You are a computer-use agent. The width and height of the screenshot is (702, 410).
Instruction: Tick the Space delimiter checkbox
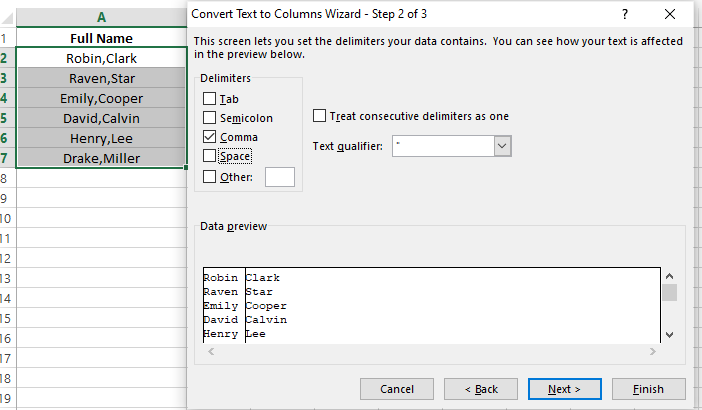point(209,156)
